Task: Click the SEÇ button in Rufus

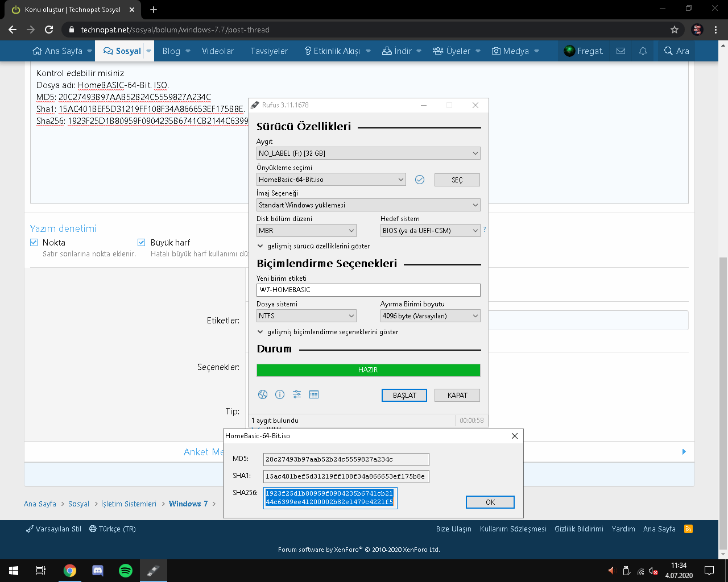Action: pyautogui.click(x=457, y=180)
